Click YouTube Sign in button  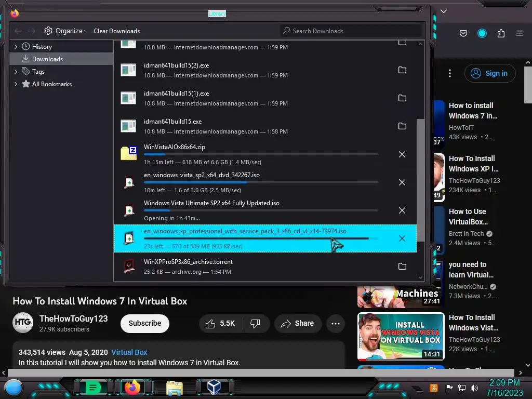(490, 73)
